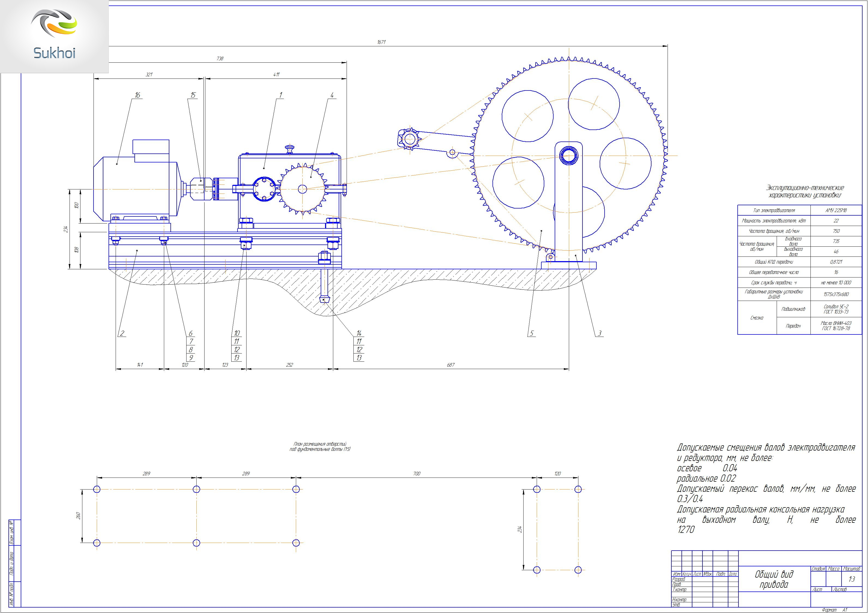
Task: Select the '1575x375x680' overall size value
Action: 836,294
